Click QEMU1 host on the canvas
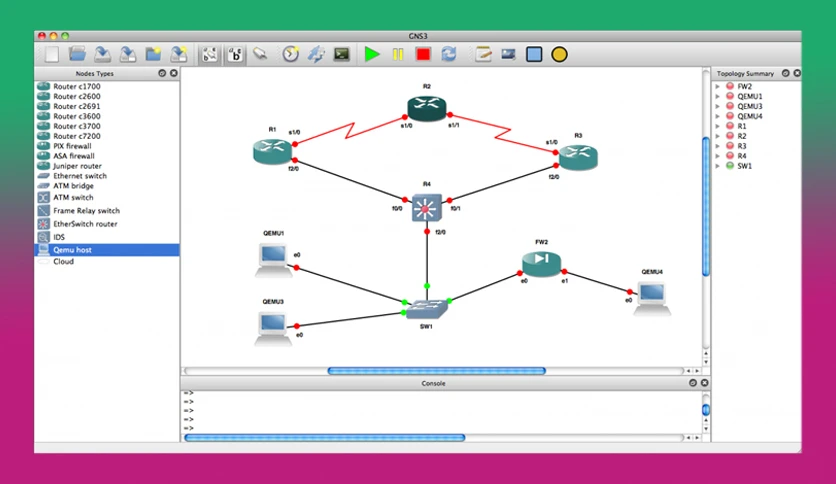This screenshot has width=836, height=484. [274, 260]
